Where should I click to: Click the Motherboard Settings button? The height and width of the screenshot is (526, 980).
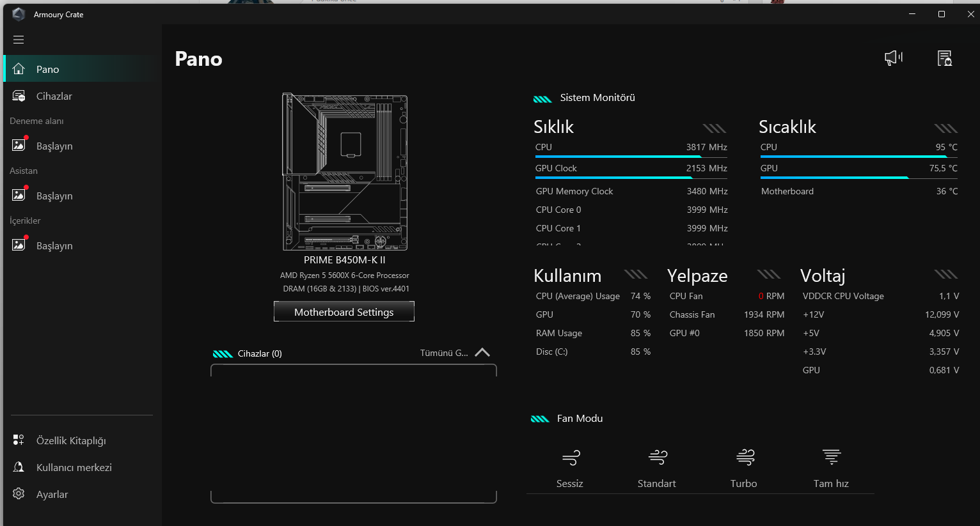(x=344, y=312)
